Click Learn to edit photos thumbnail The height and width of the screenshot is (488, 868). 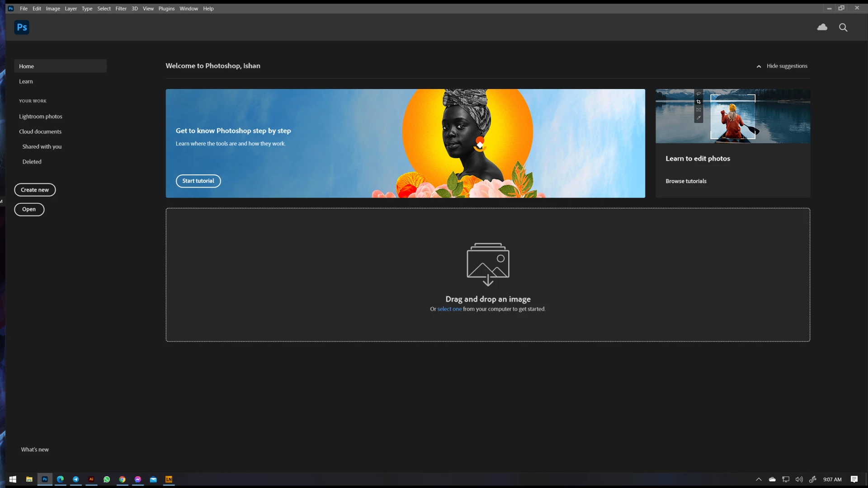click(x=732, y=116)
